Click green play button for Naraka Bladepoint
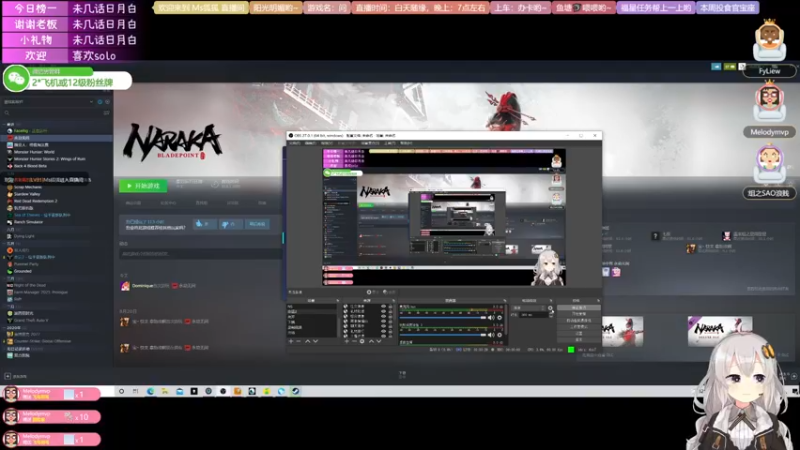 pyautogui.click(x=143, y=186)
